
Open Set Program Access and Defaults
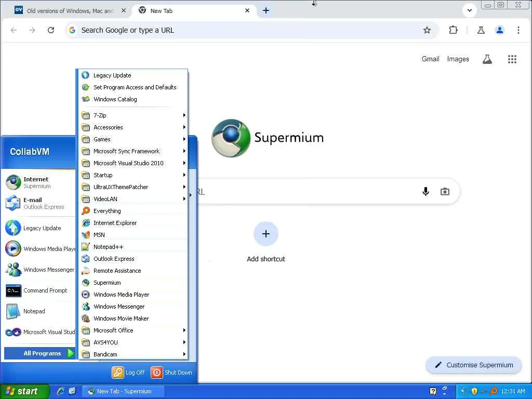(133, 87)
